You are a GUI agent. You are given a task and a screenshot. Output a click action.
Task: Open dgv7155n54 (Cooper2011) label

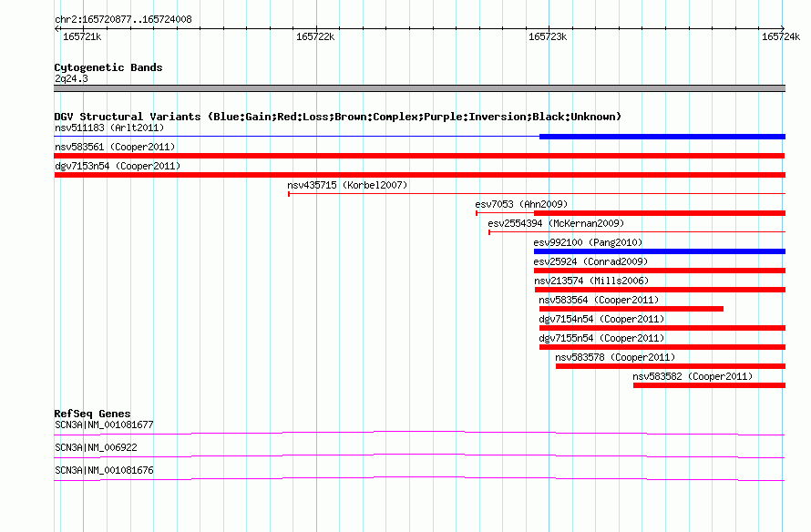(x=601, y=338)
